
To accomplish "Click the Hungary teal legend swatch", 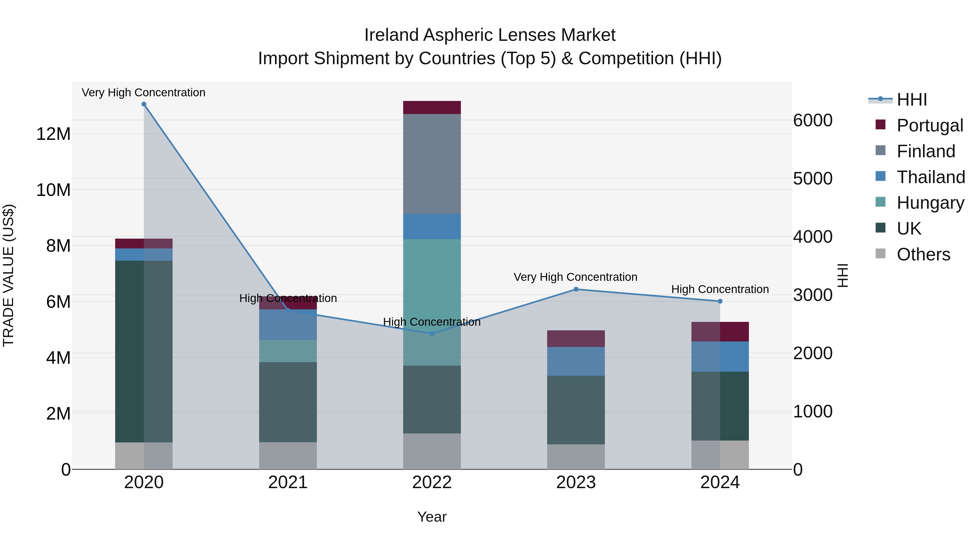I will [x=880, y=202].
